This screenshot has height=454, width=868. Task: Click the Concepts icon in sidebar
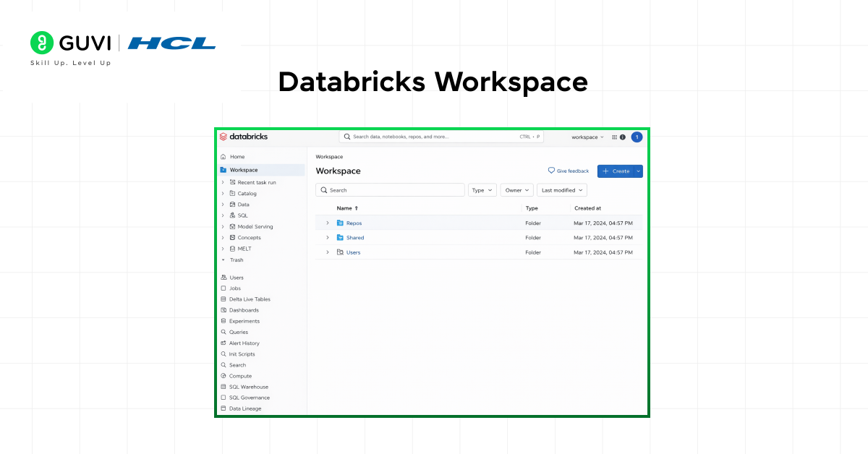pyautogui.click(x=232, y=238)
